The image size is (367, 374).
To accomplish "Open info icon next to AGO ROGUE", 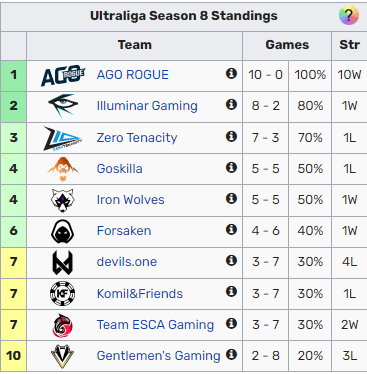I will coord(231,73).
